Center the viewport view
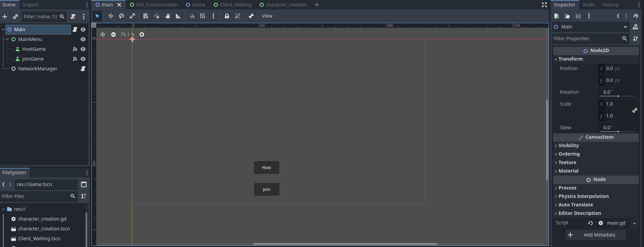The height and width of the screenshot is (247, 644). tap(103, 35)
